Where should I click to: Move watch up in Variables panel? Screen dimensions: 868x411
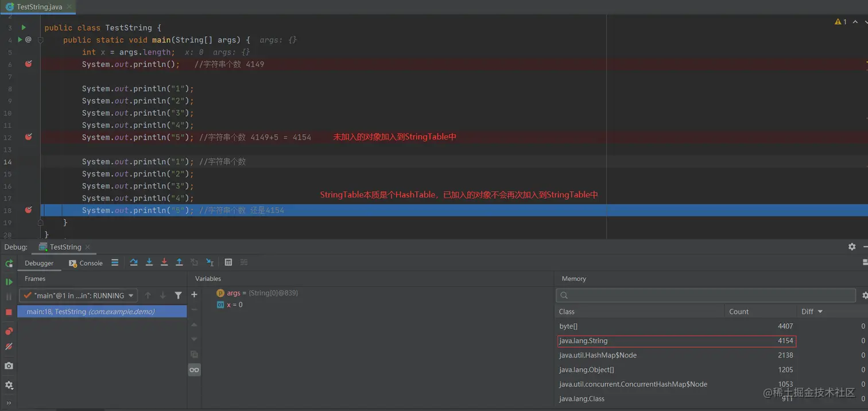click(194, 324)
